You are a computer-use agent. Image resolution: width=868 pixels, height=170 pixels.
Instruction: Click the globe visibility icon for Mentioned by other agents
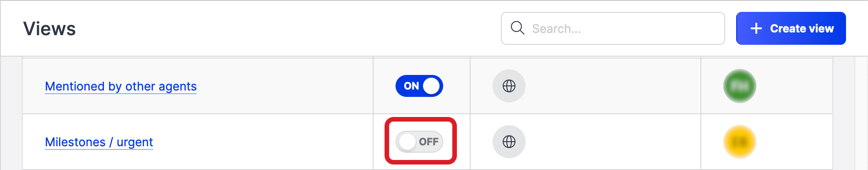click(x=509, y=86)
